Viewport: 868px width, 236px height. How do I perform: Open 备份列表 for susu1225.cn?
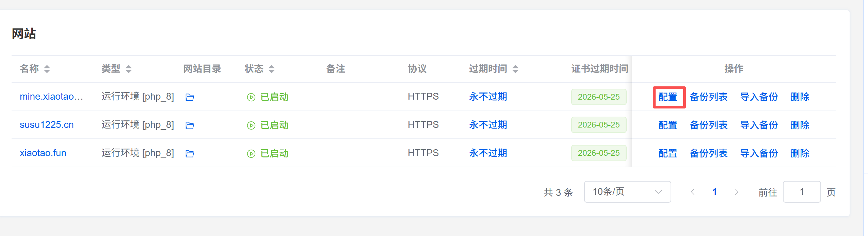(x=708, y=125)
